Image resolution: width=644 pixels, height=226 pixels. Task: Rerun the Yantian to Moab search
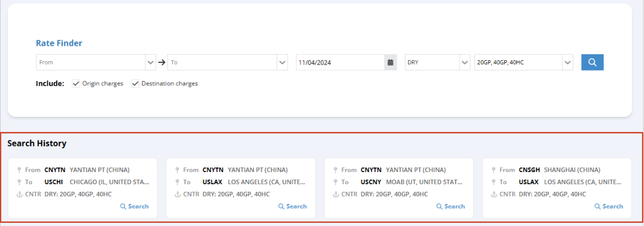[x=450, y=206]
